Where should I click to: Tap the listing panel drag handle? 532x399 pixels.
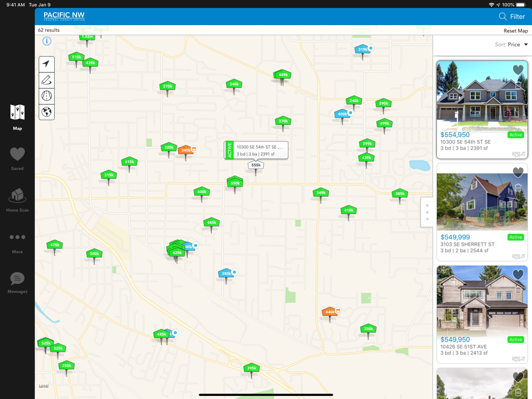427,212
